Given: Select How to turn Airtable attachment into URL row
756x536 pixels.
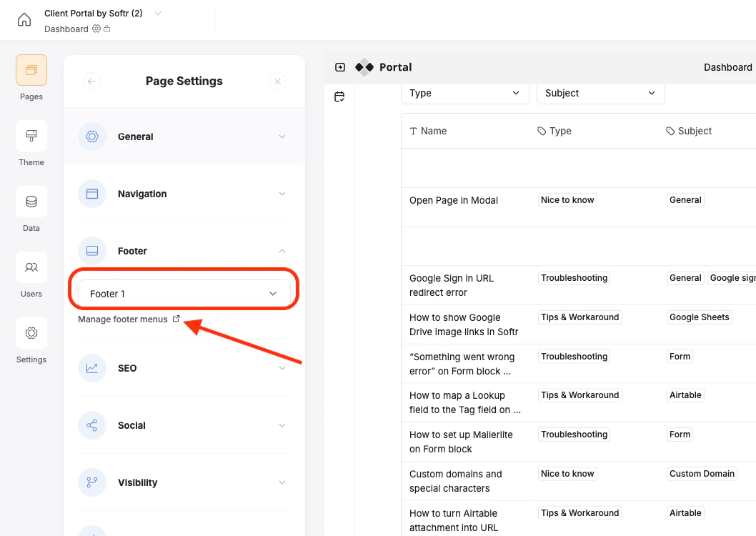Looking at the screenshot, I should 579,519.
